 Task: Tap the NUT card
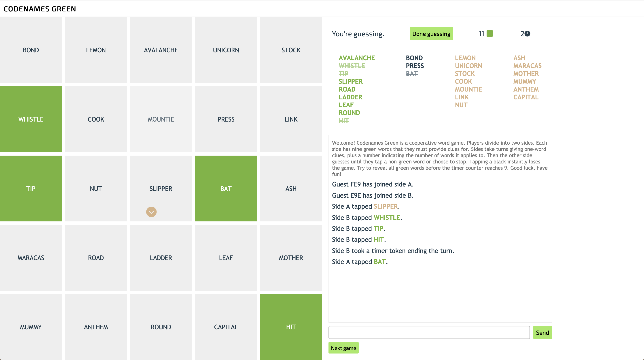coord(96,189)
